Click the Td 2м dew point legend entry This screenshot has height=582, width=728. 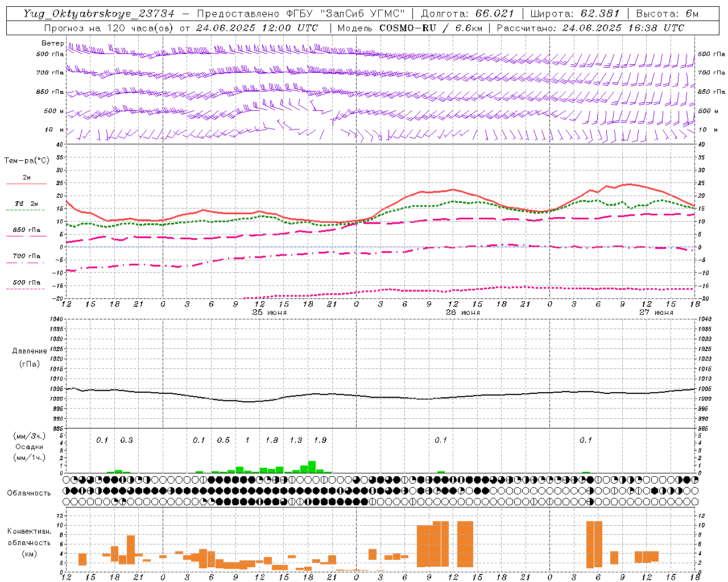tap(27, 203)
